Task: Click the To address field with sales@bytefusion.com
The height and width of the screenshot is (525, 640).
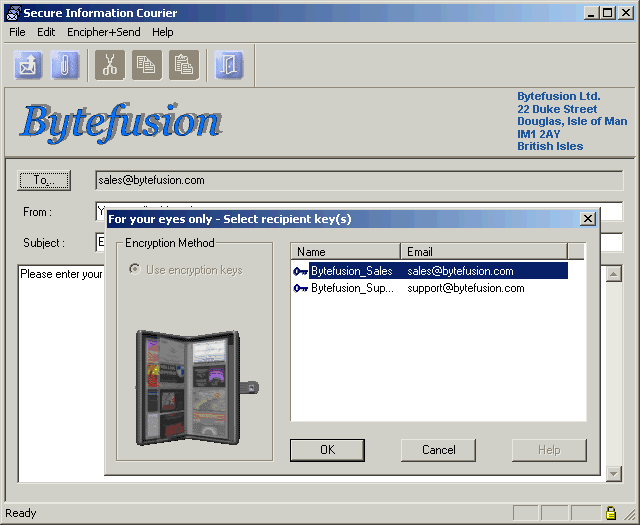Action: [359, 180]
